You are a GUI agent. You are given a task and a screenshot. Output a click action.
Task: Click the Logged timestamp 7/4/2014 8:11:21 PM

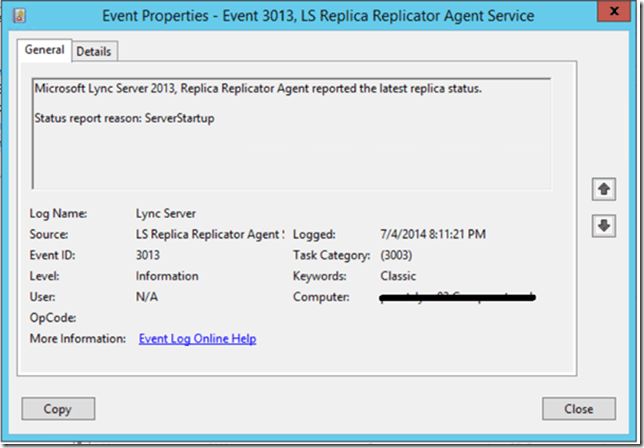432,234
